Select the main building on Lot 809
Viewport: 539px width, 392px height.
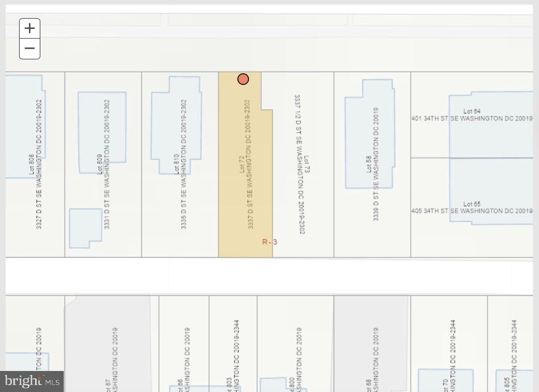(x=90, y=127)
